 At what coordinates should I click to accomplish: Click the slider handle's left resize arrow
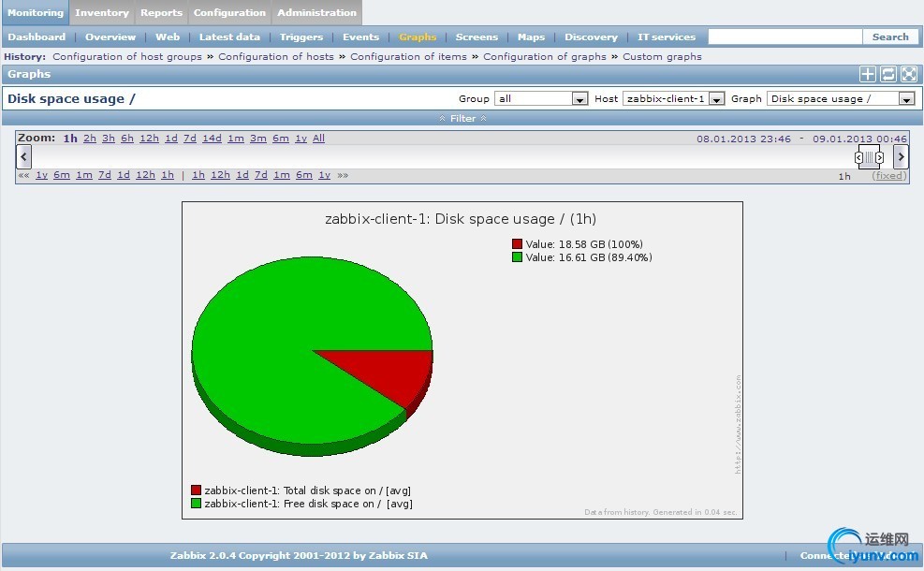point(858,157)
